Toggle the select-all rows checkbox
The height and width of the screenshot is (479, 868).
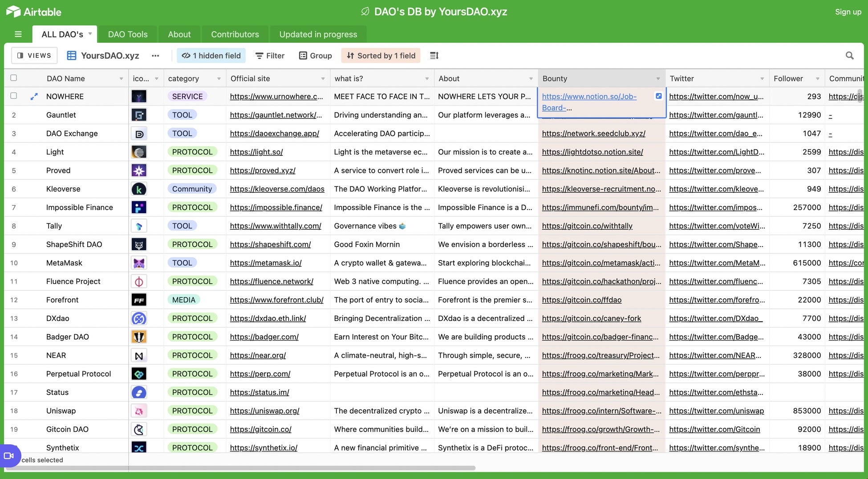pos(14,78)
